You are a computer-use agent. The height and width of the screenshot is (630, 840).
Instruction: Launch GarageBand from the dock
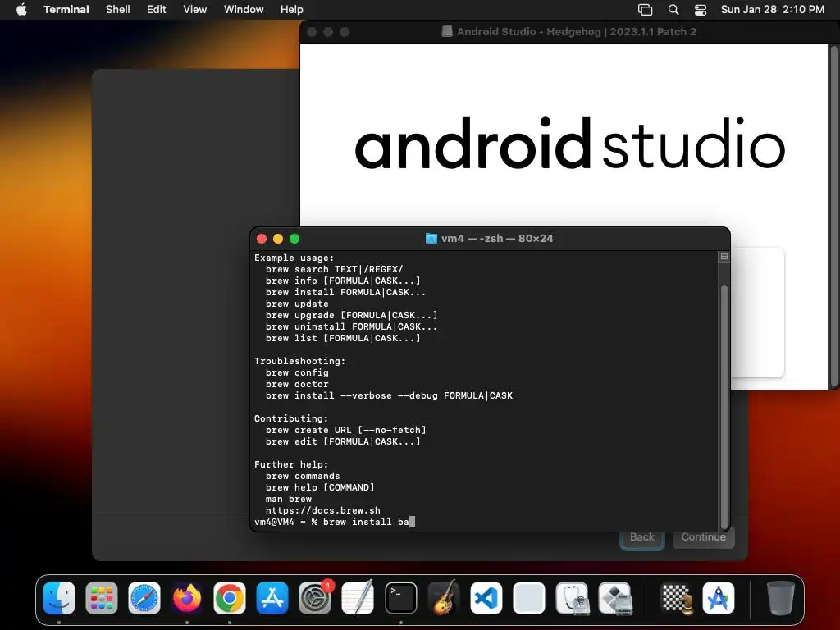(x=444, y=598)
